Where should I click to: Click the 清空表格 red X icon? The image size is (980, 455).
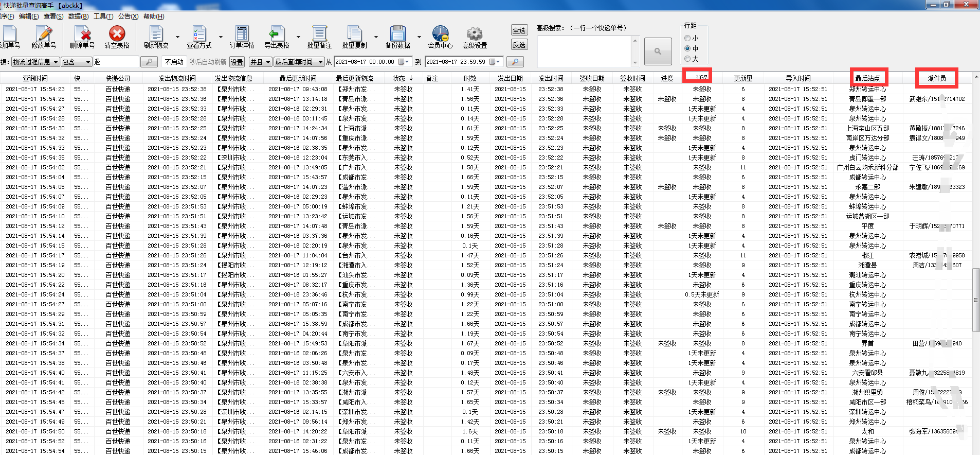117,34
